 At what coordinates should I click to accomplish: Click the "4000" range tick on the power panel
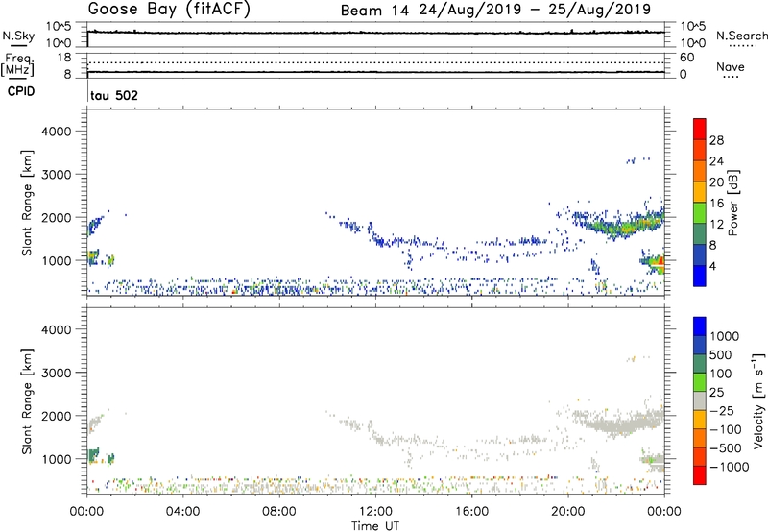tap(56, 132)
